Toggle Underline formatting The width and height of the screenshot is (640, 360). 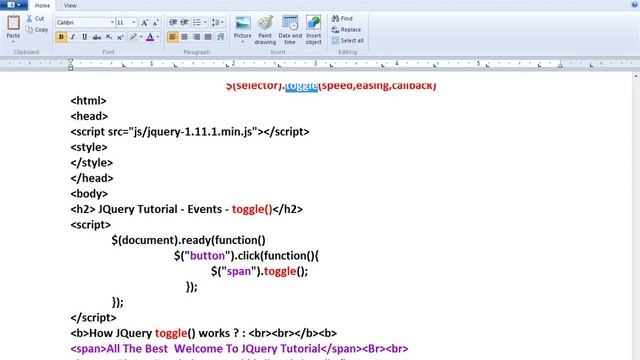(84, 37)
